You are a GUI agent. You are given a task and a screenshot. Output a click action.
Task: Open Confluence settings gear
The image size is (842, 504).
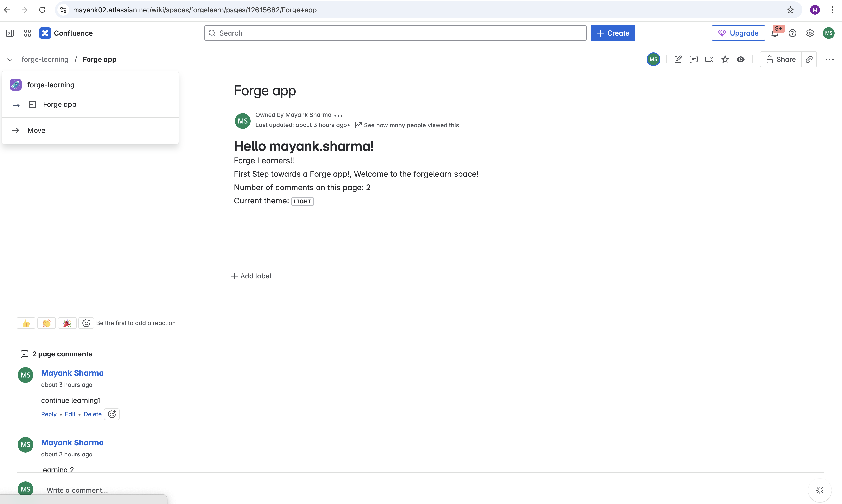tap(810, 33)
